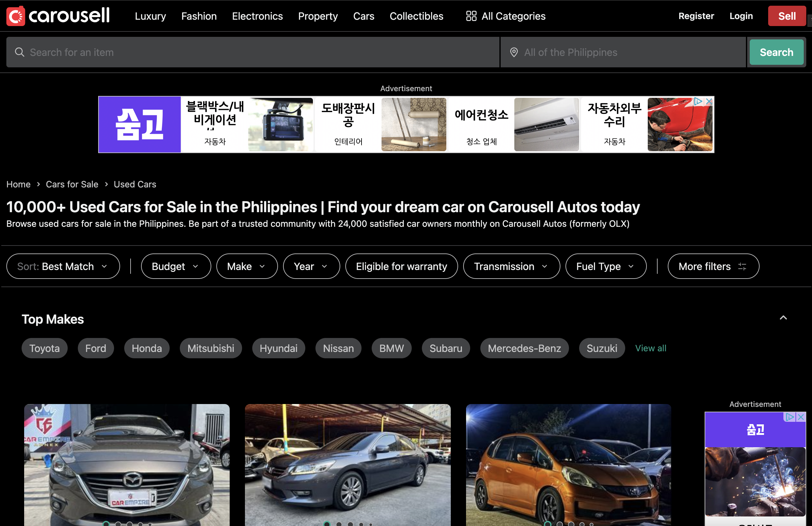This screenshot has height=526, width=812.
Task: Open AdChoices info on sidebar ad
Action: click(x=789, y=417)
